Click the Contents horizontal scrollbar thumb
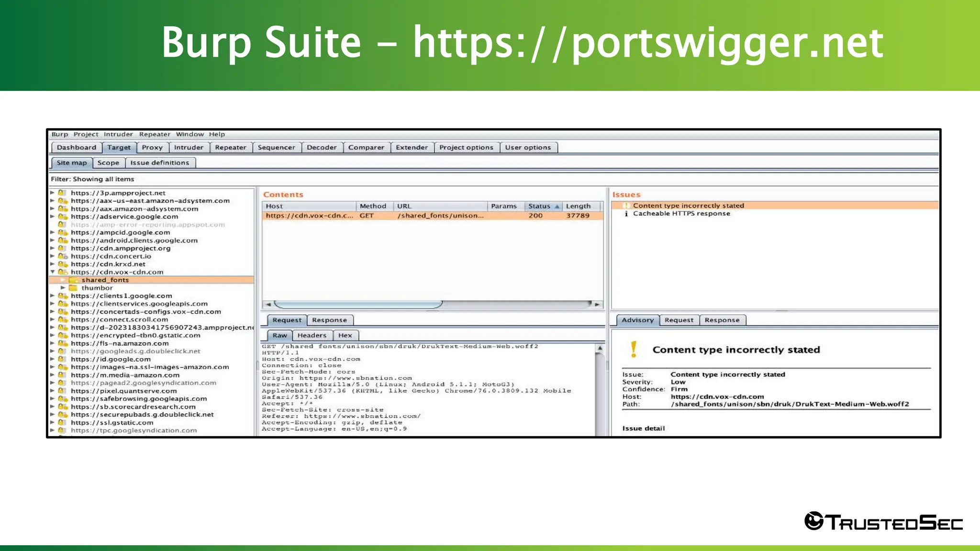 358,304
